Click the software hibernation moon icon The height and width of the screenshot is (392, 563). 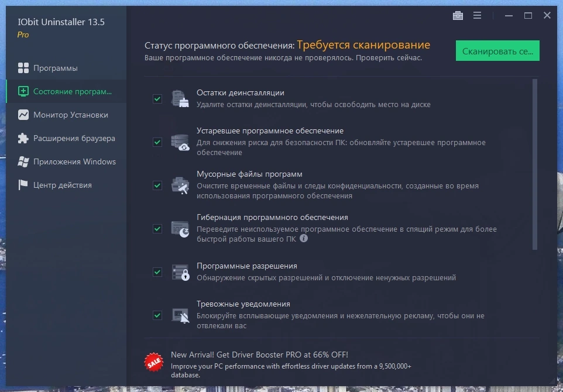coord(180,229)
